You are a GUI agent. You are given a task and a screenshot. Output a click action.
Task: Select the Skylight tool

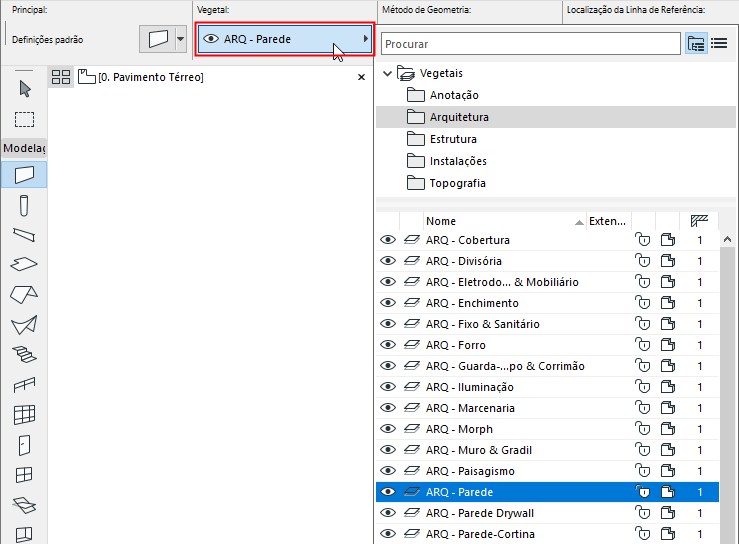click(24, 505)
